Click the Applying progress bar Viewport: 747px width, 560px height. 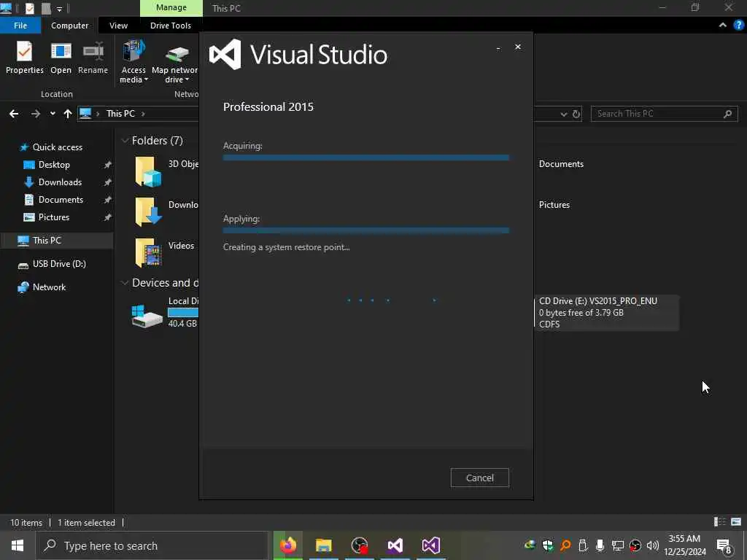click(366, 230)
